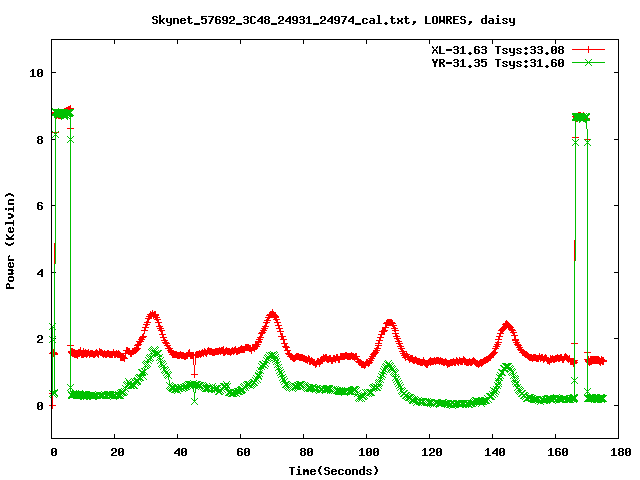Click the red curve peak near 70 seconds
The width and height of the screenshot is (640, 480).
coord(272,314)
